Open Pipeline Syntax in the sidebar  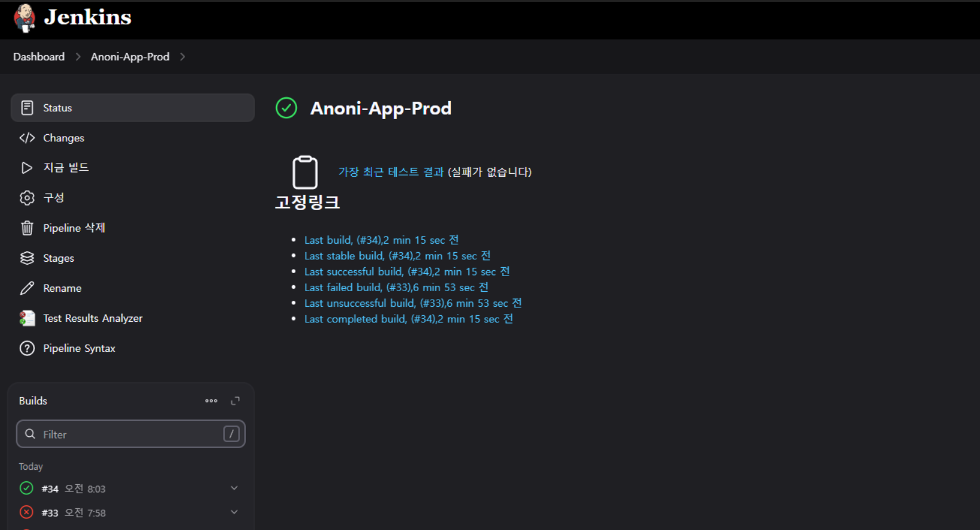133,348
